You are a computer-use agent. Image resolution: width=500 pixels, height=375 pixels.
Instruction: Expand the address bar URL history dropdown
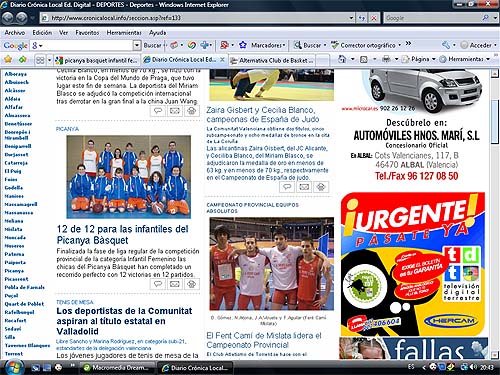351,18
